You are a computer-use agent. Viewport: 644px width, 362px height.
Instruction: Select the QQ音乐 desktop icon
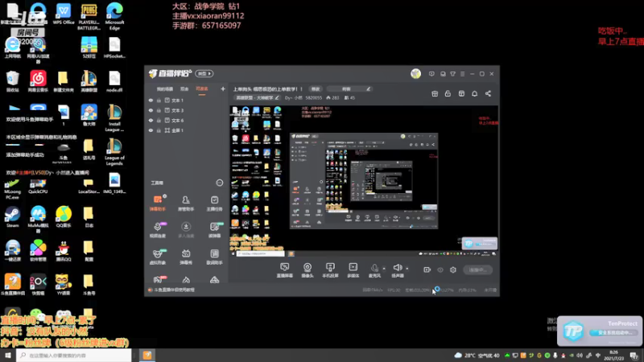coord(64,217)
